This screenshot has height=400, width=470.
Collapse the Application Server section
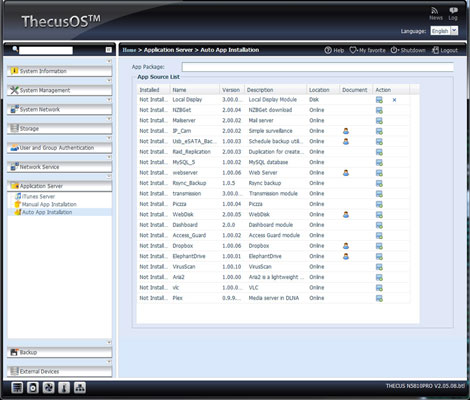click(x=60, y=186)
